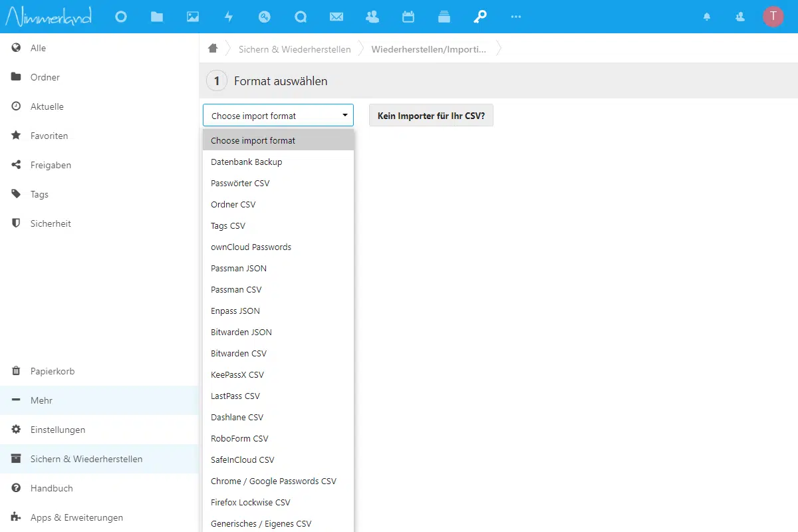Click the Wiederherstellen/Importi... breadcrumb
Image resolution: width=798 pixels, height=532 pixels.
click(x=428, y=49)
